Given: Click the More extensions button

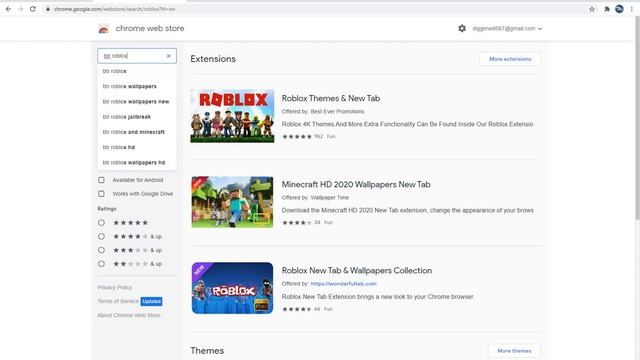Looking at the screenshot, I should click(510, 59).
